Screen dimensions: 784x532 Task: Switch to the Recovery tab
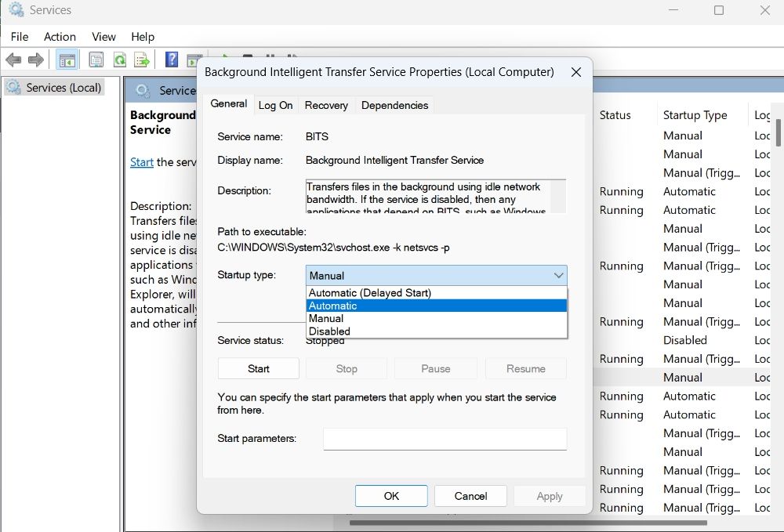tap(326, 106)
